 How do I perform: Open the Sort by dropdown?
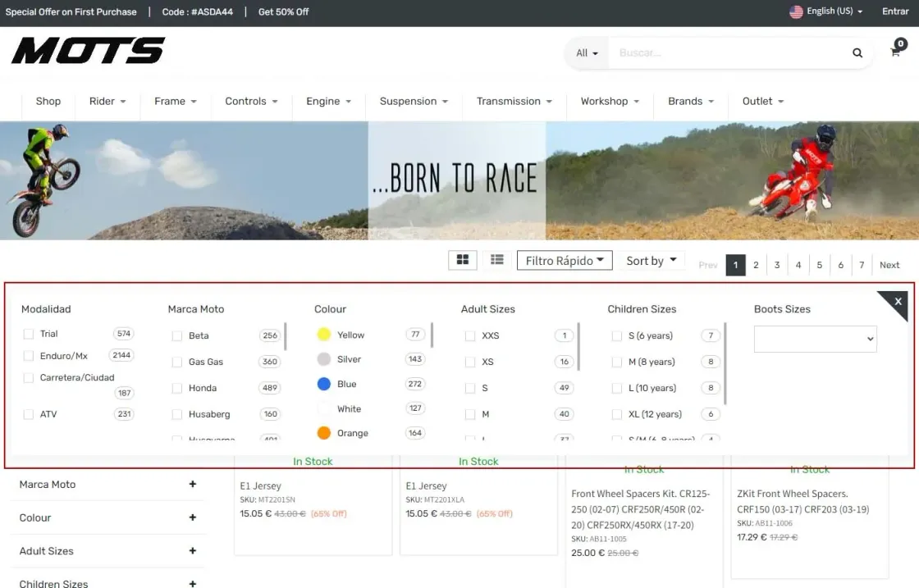652,261
